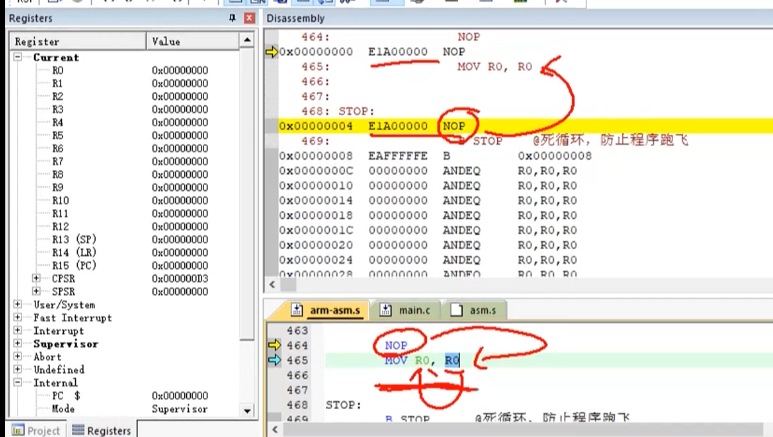Click NOP on editor line 464
The width and height of the screenshot is (773, 437).
[x=396, y=345]
